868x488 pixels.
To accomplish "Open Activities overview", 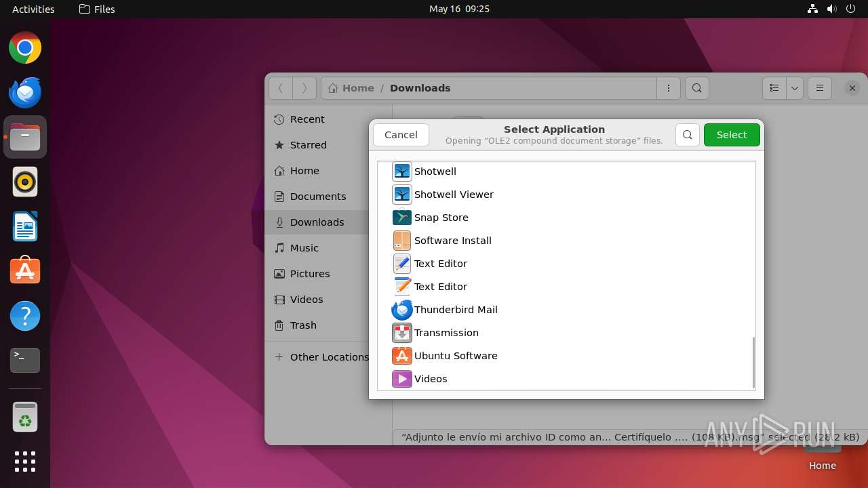I will 33,9.
